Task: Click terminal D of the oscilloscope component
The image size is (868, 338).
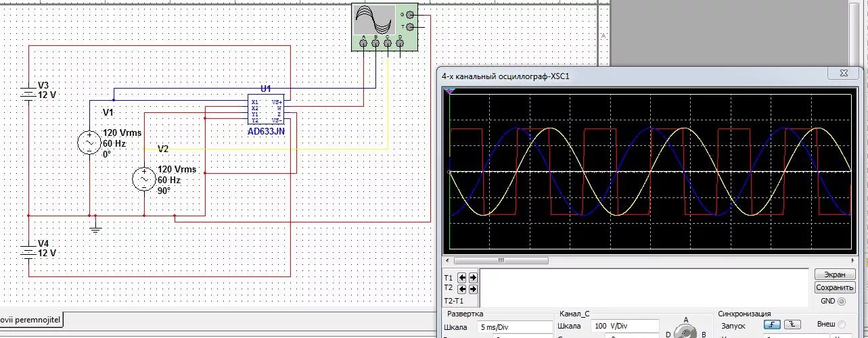Action: click(400, 44)
